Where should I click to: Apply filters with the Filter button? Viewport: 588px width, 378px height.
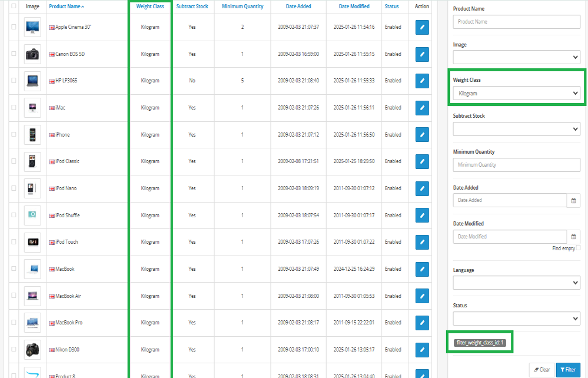coord(568,370)
